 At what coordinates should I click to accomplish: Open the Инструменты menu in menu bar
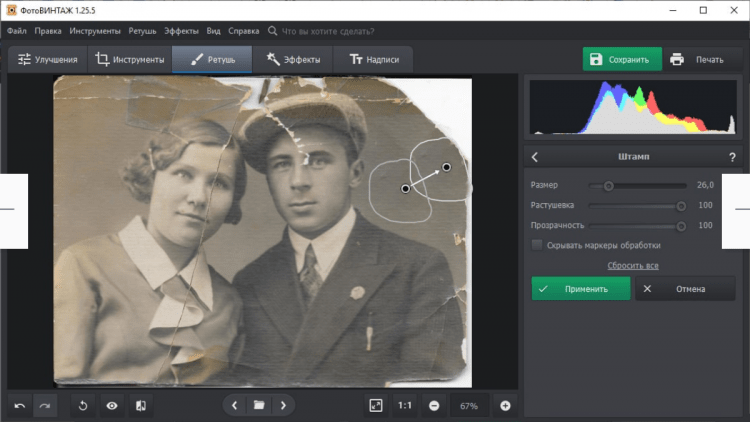(95, 31)
